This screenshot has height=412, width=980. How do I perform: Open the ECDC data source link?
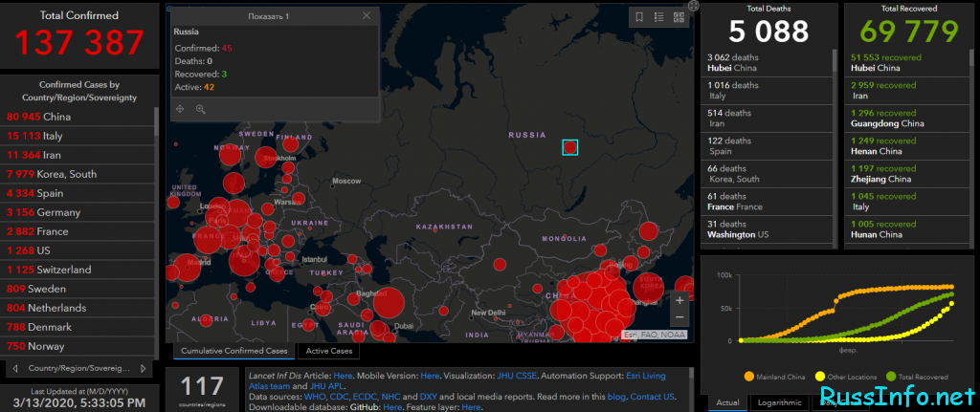pyautogui.click(x=364, y=397)
